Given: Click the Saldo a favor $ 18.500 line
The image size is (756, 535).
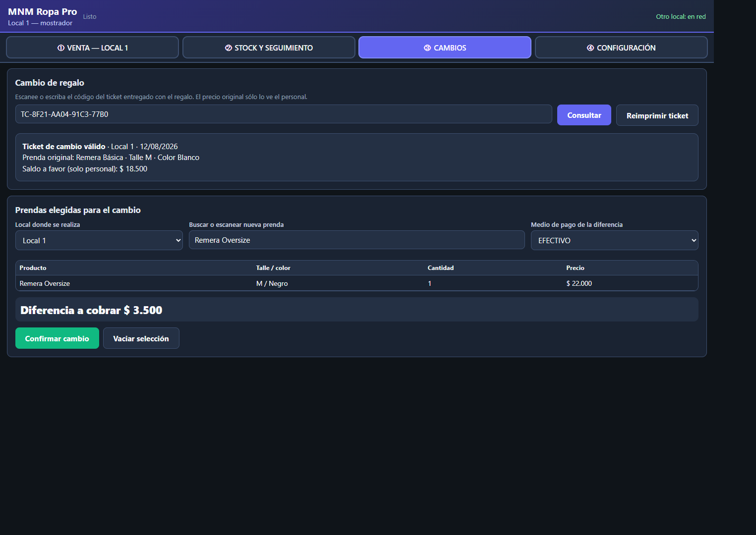Looking at the screenshot, I should (85, 168).
